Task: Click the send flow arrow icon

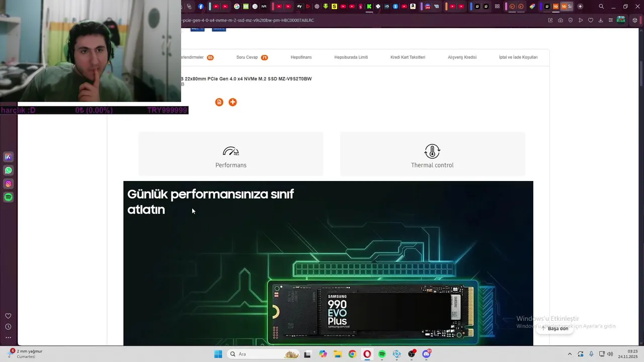Action: [581, 20]
